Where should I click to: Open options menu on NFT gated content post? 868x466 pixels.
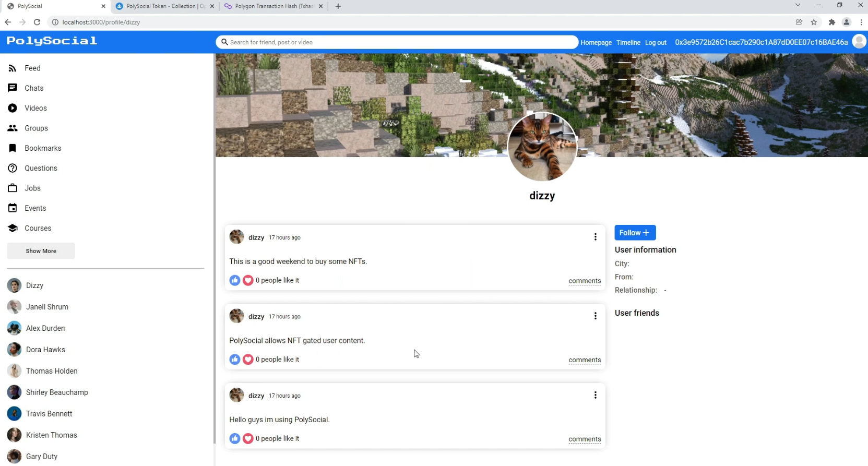coord(595,316)
